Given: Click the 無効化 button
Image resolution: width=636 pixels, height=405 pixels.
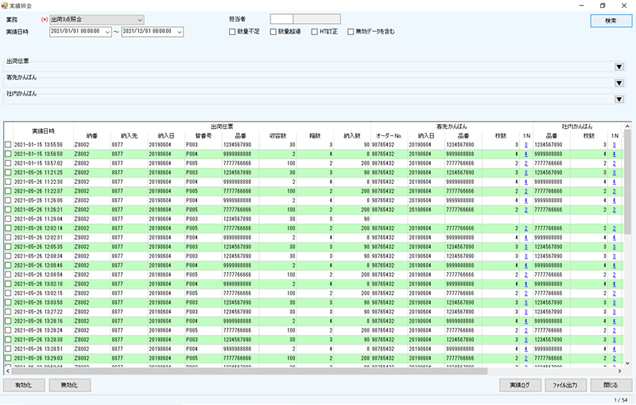Looking at the screenshot, I should (x=69, y=384).
